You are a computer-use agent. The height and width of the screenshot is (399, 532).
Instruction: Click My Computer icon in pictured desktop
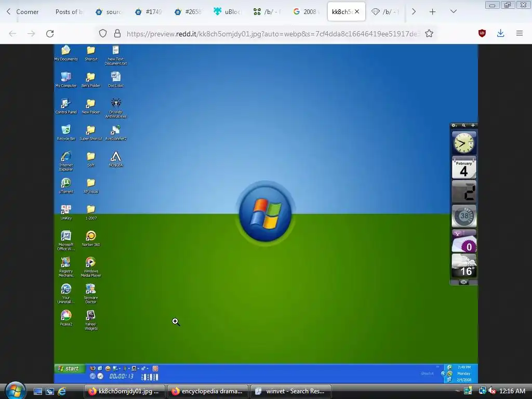66,79
